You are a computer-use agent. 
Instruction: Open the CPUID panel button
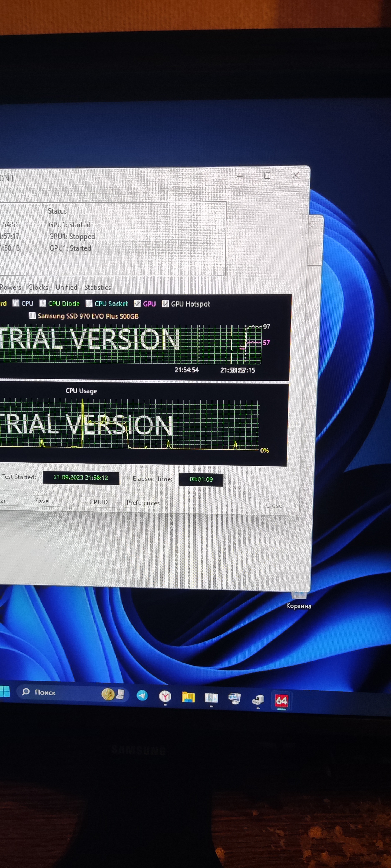tap(98, 502)
